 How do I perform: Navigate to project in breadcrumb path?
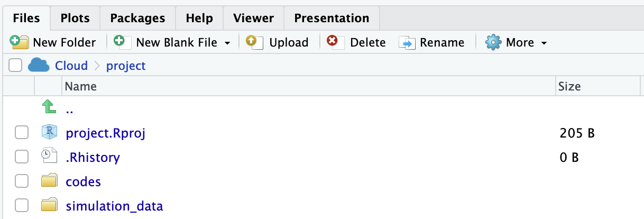[126, 66]
